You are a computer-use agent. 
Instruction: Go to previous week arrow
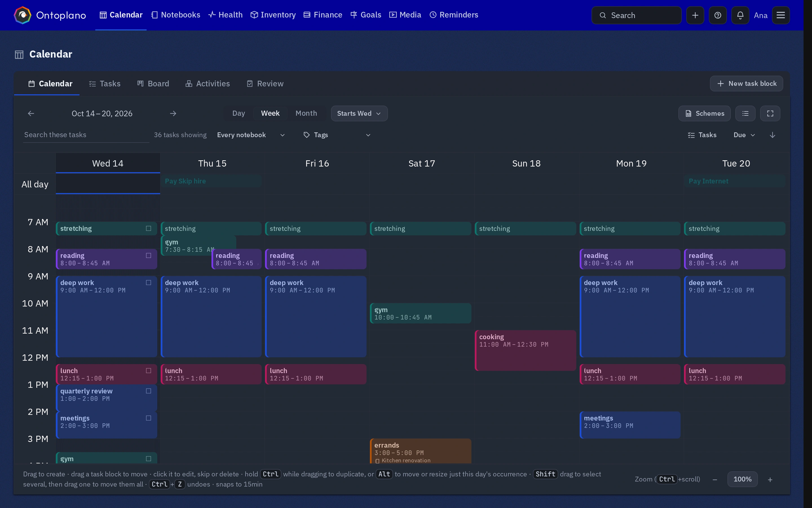31,113
